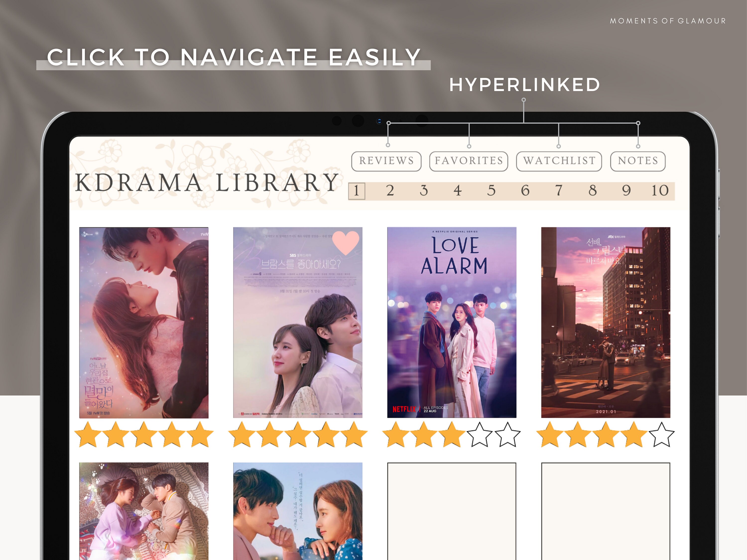
Task: Click fifth star under tvN poster
Action: (x=200, y=434)
